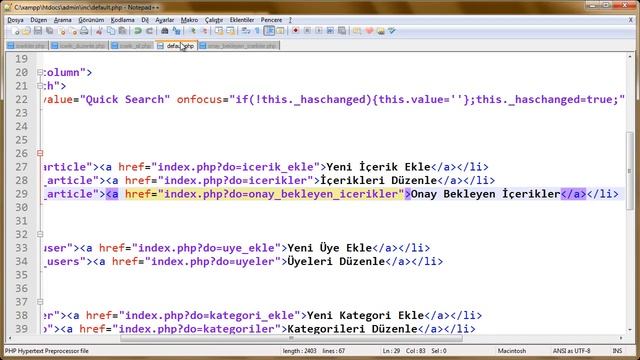Click the Run Macro Multiple Times icon
The height and width of the screenshot is (360, 640).
pyautogui.click(x=330, y=31)
